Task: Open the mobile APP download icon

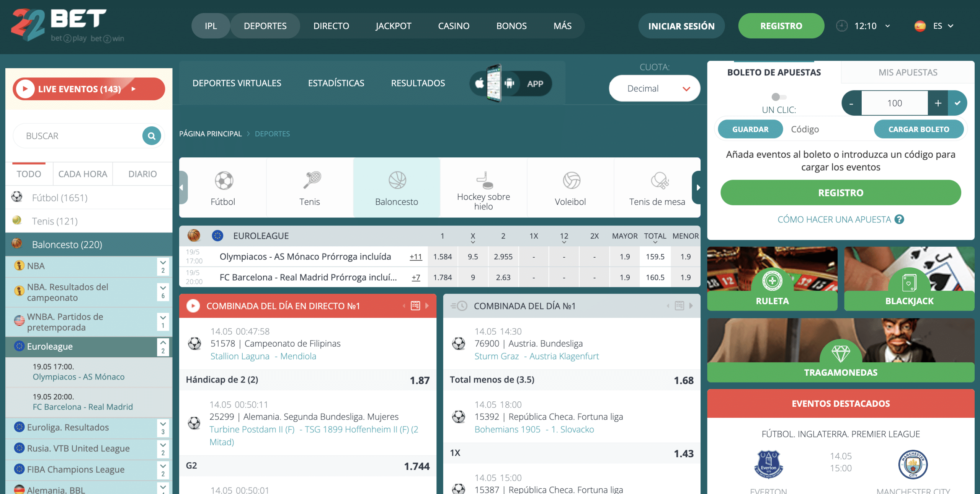Action: click(x=510, y=83)
